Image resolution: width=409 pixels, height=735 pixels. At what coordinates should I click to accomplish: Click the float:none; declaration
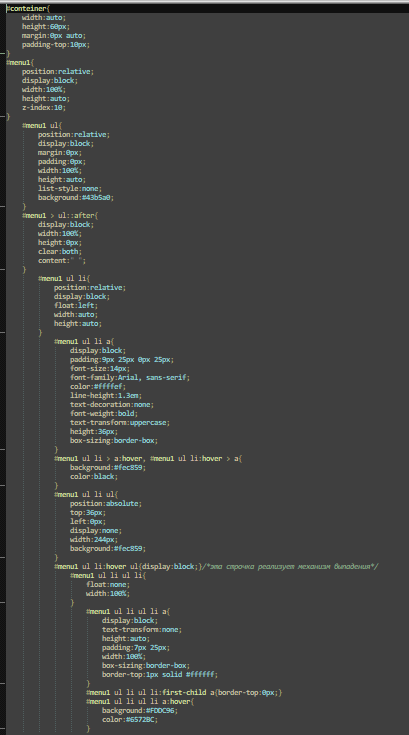pyautogui.click(x=108, y=585)
